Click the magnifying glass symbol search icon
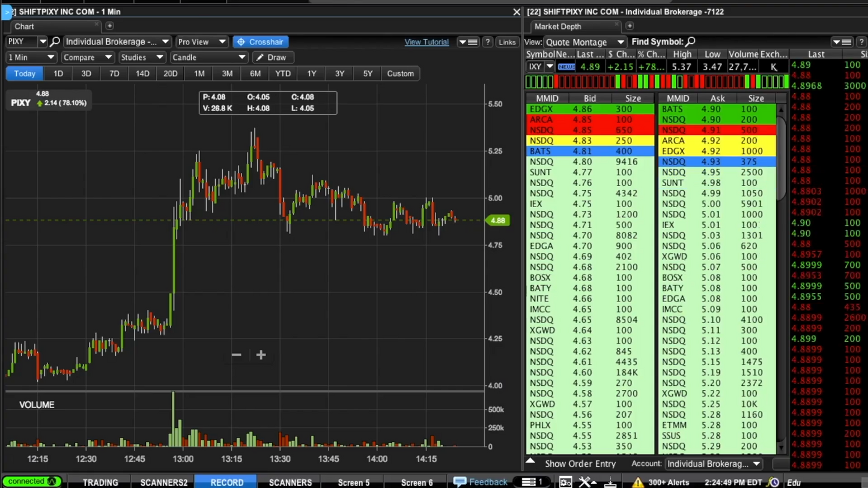This screenshot has height=488, width=868. tap(55, 41)
